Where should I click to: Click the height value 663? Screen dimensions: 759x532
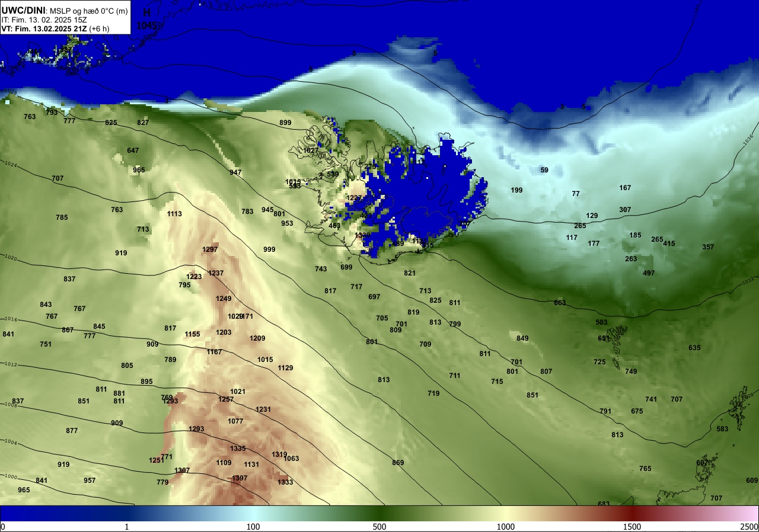(560, 303)
